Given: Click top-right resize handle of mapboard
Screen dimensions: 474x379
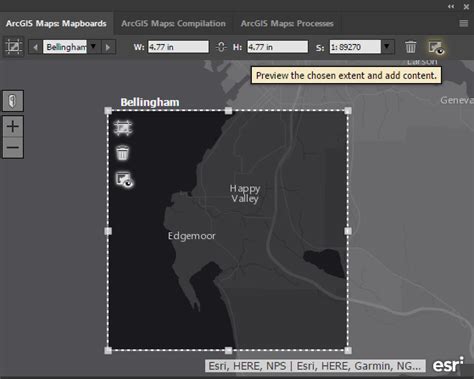Looking at the screenshot, I should coord(348,111).
